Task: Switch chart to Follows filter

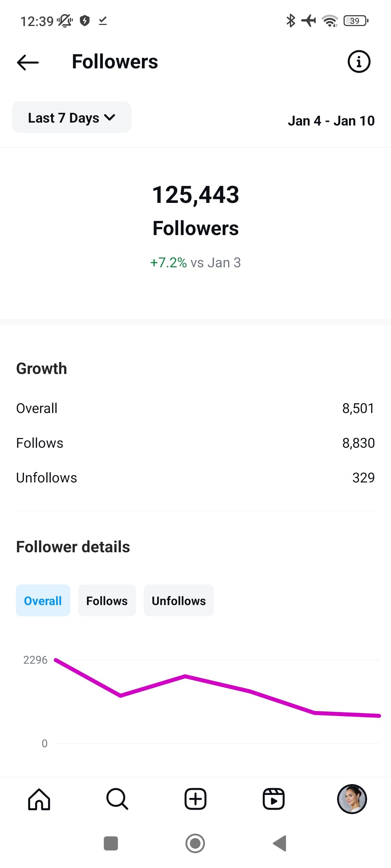Action: coord(107,601)
